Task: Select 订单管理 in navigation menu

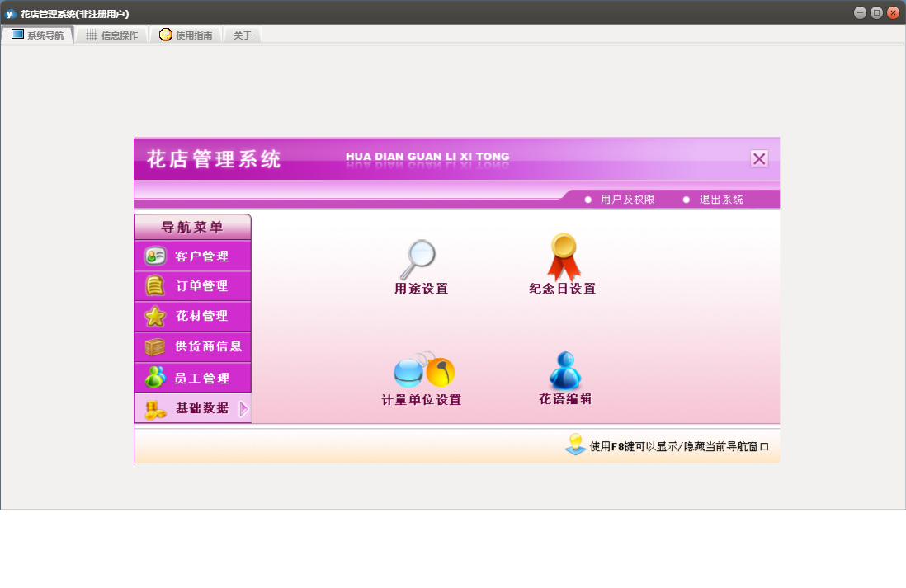Action: [193, 286]
